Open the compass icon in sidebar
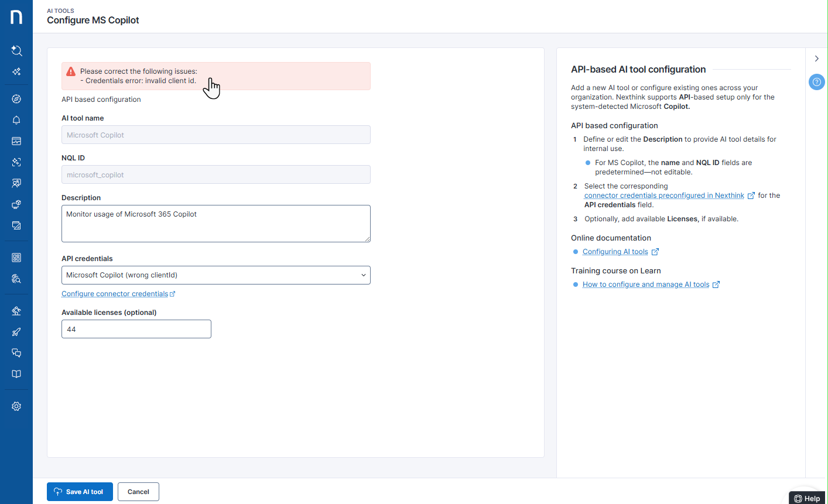Screen dimensions: 828x504 (x=16, y=99)
